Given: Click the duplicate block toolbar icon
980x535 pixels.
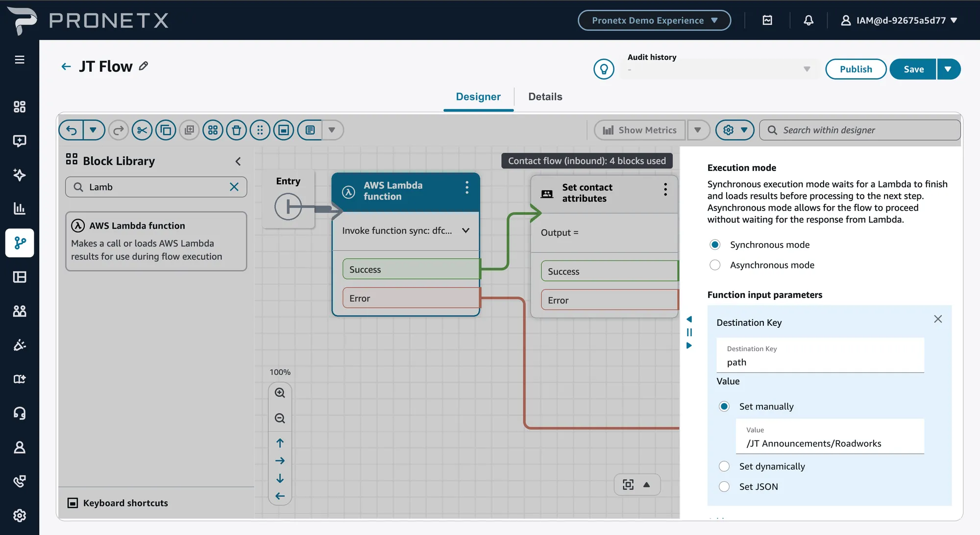Looking at the screenshot, I should 189,130.
